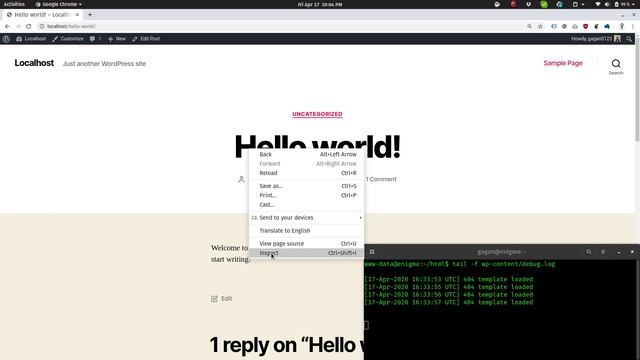The image size is (640, 360).
Task: Open the Google Chrome app menu in top bar
Action: click(x=58, y=4)
